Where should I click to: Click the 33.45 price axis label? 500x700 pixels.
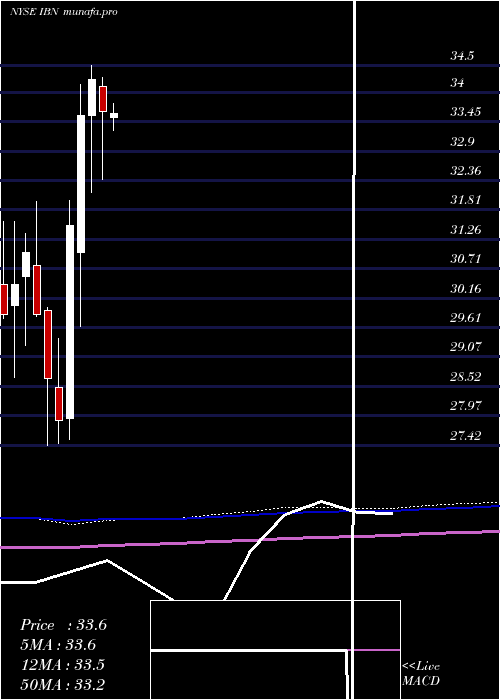pyautogui.click(x=465, y=112)
